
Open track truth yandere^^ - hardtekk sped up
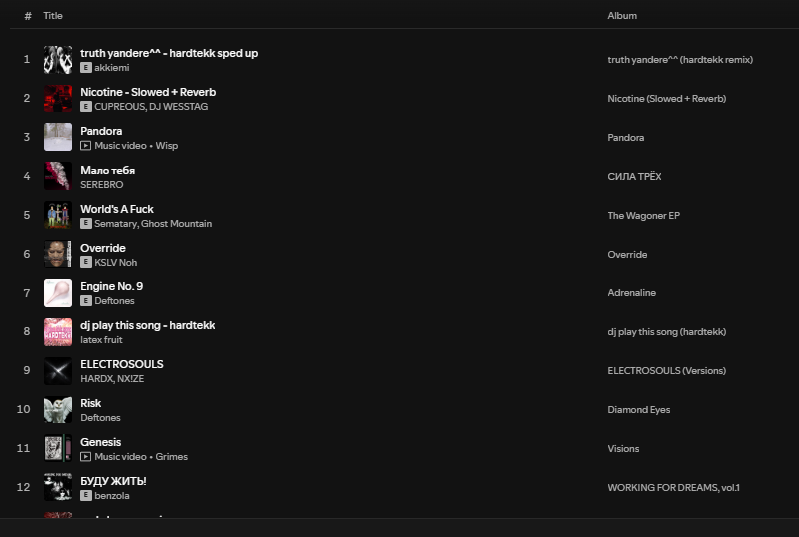click(169, 53)
